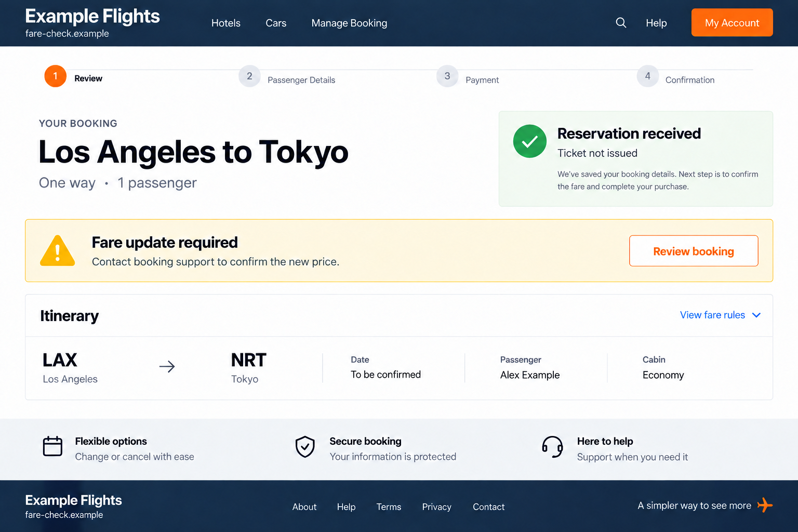
Task: Open the Help link in the footer
Action: [x=346, y=507]
